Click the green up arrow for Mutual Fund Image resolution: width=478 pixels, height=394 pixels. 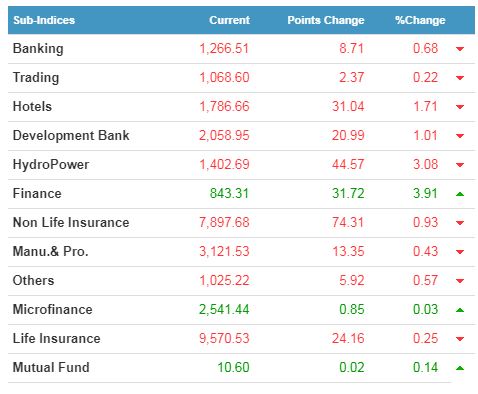[460, 368]
